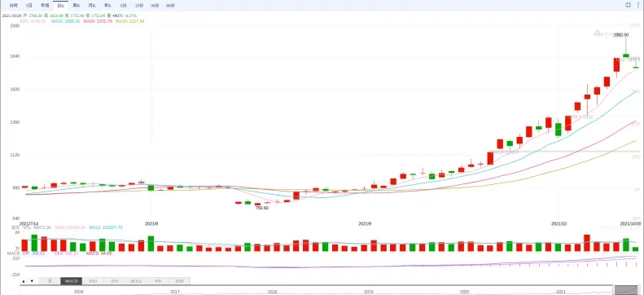Click the 750.60 low price annotation
This screenshot has width=644, height=295.
tap(262, 209)
